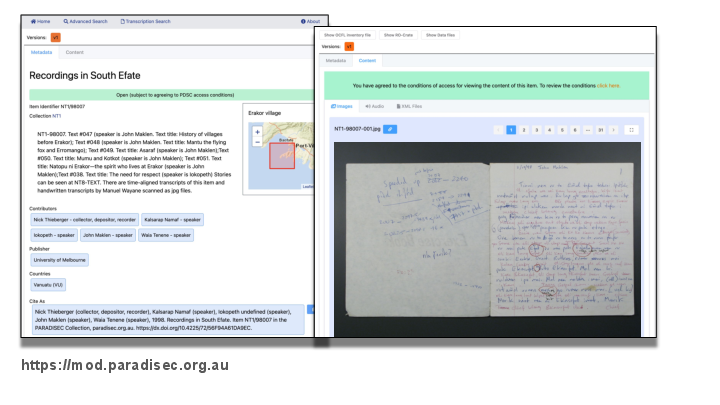The image size is (720, 405).
Task: Click 'Item Identifier NT1/98007' text
Action: [57, 107]
